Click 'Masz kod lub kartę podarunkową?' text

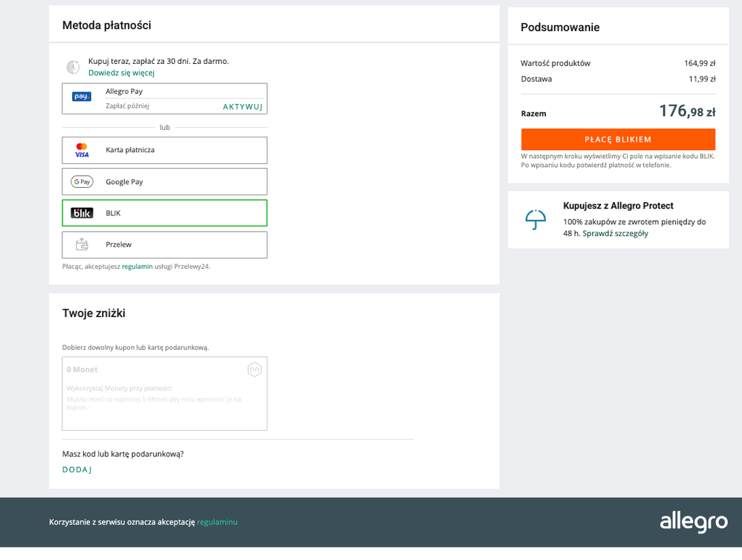point(123,454)
